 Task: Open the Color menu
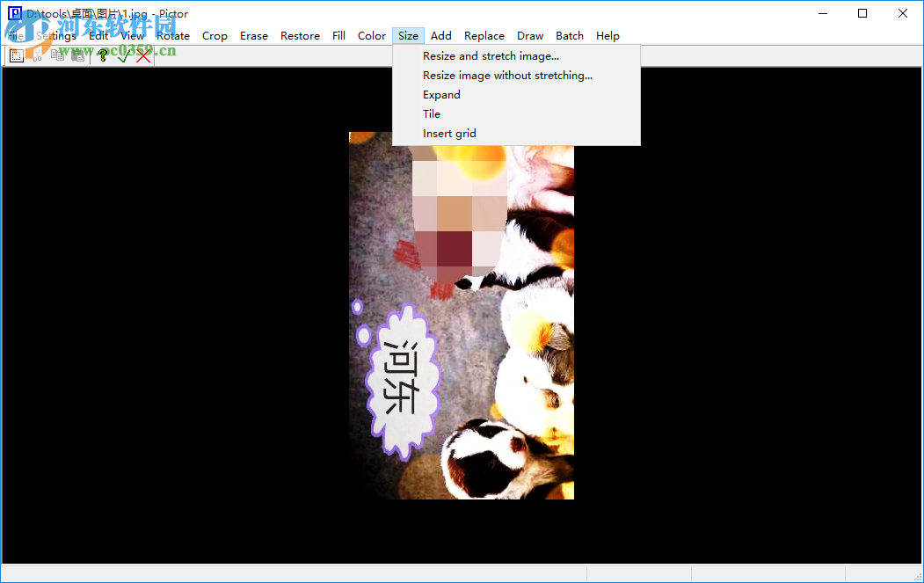pyautogui.click(x=372, y=35)
